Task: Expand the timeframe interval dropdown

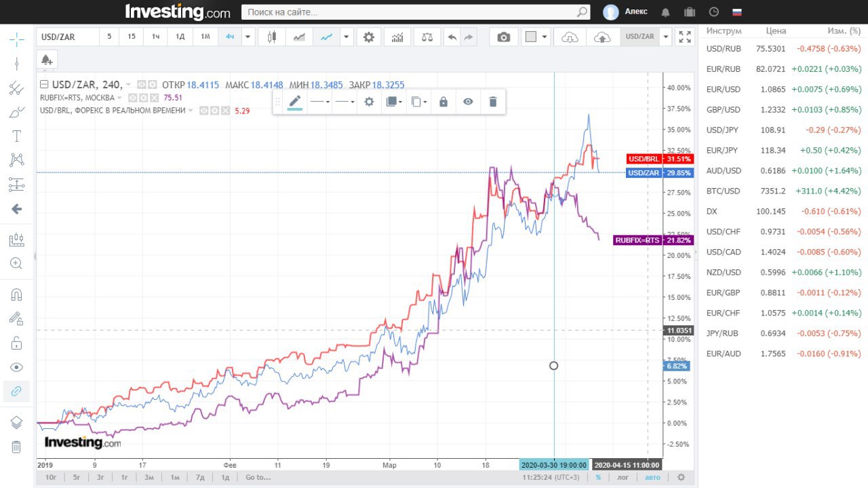Action: pos(248,37)
